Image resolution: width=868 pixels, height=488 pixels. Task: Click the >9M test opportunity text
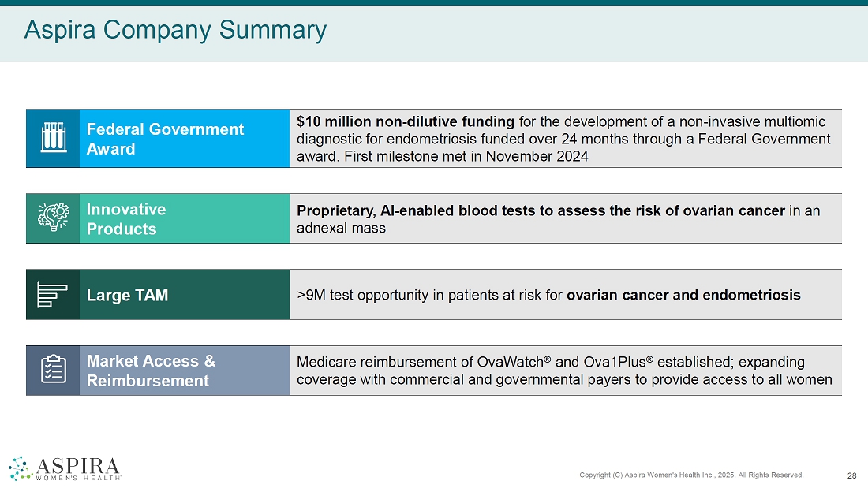pyautogui.click(x=429, y=295)
